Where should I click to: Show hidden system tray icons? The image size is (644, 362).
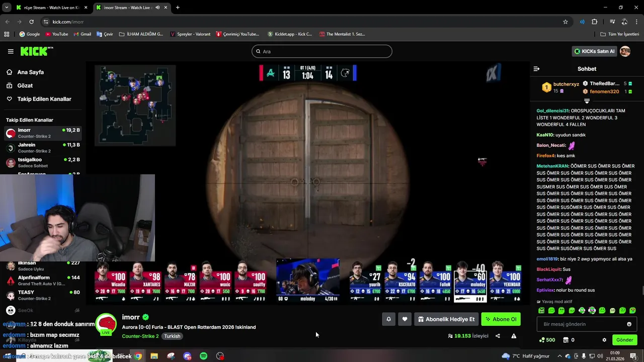click(x=559, y=356)
